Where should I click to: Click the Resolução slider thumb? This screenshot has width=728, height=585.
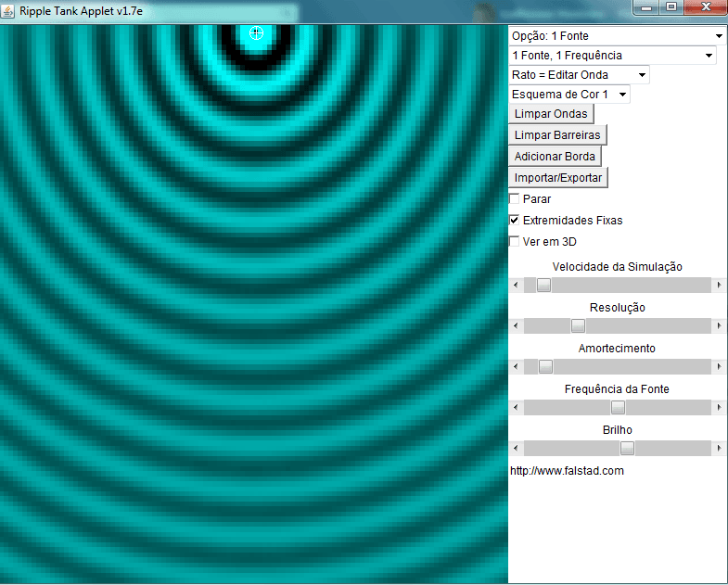coord(578,325)
